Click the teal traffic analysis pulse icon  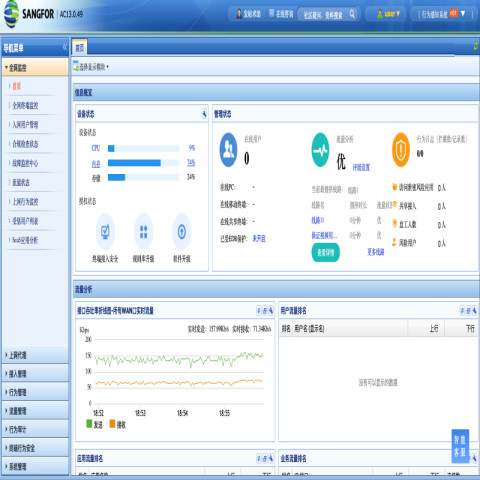[x=320, y=150]
